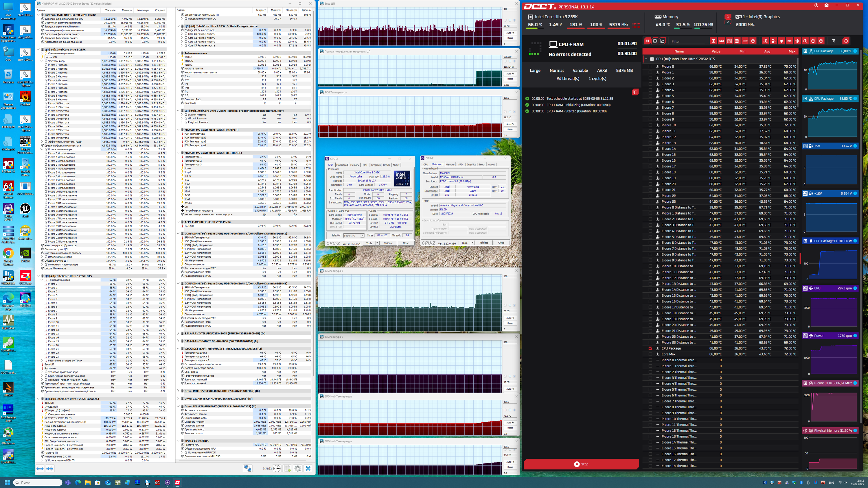Collapse CPU [#0] Intel Core Ultra DTS group in OCCT
The height and width of the screenshot is (488, 868).
646,59
